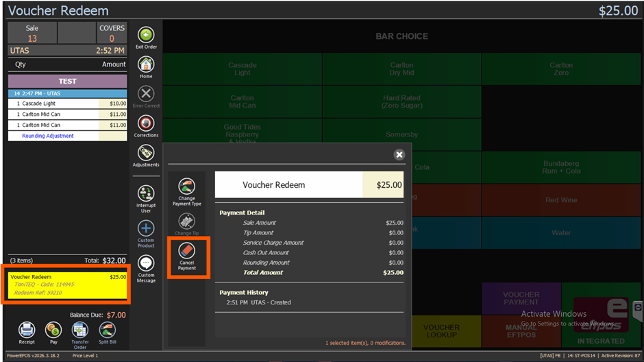Click the Interrupt User icon
This screenshot has width=644, height=362.
pos(146,193)
